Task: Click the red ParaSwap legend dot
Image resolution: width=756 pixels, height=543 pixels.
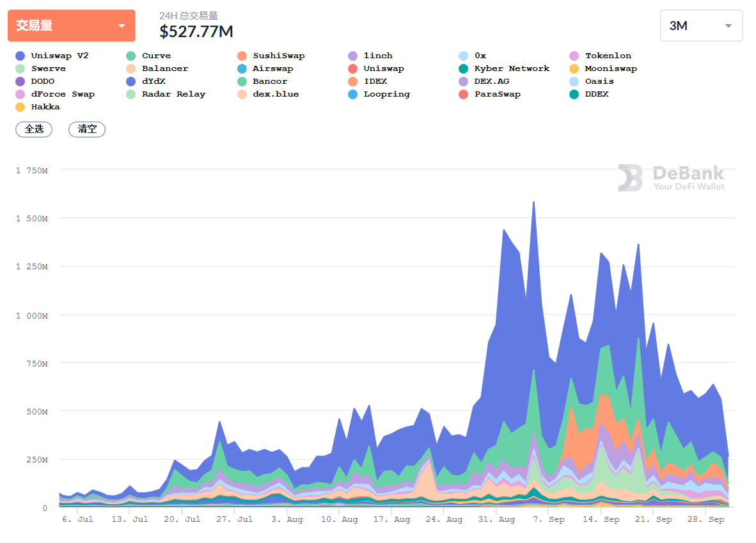Action: coord(463,94)
